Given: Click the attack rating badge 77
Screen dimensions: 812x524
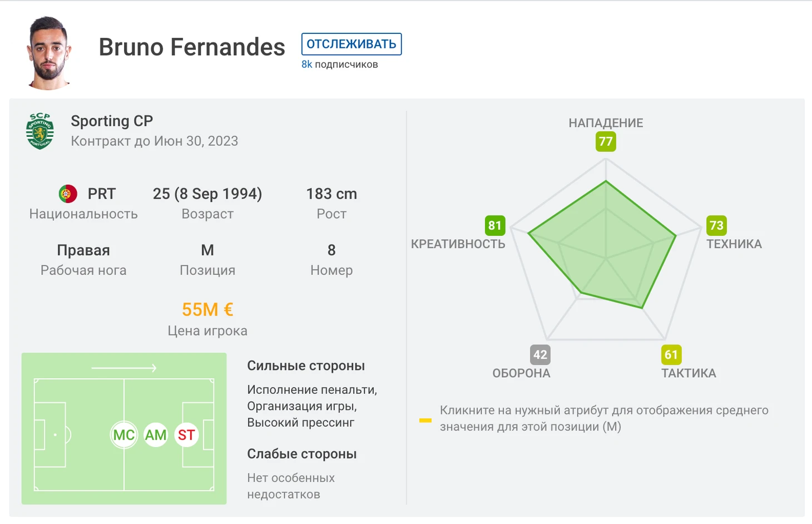Looking at the screenshot, I should point(606,141).
